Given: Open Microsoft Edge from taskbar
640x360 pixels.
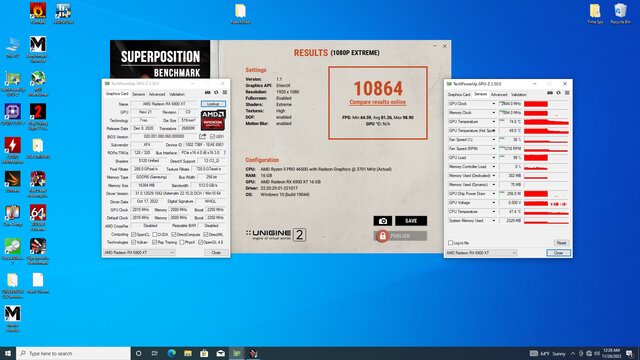Looking at the screenshot, I should [171, 353].
